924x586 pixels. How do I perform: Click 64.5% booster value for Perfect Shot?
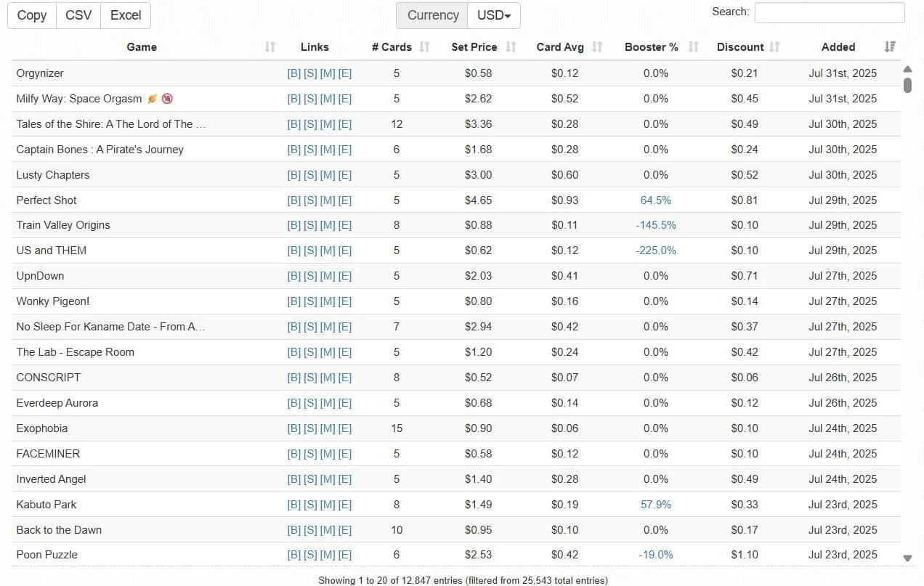pos(656,200)
